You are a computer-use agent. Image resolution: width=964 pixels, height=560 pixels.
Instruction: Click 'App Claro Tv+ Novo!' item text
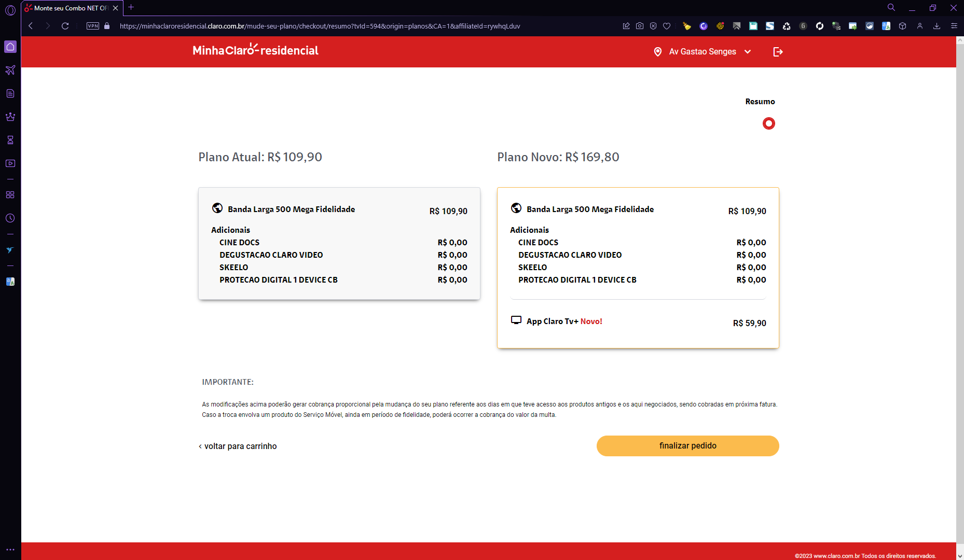point(564,321)
